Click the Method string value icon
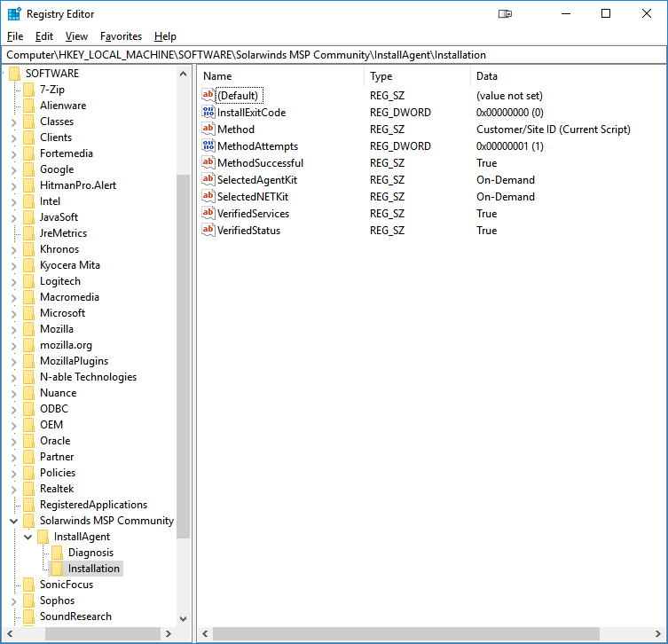668x644 pixels. click(x=208, y=129)
